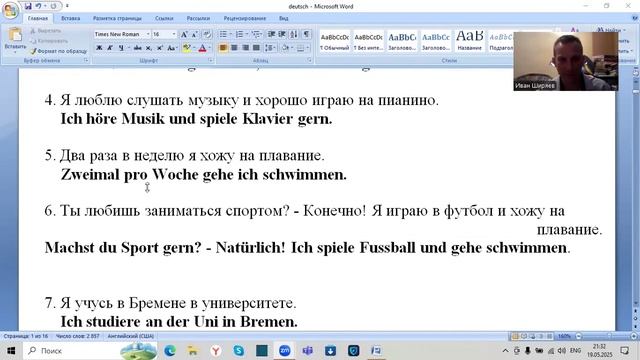
Task: Click the Вставить paste clipboard icon
Action: coord(15,35)
